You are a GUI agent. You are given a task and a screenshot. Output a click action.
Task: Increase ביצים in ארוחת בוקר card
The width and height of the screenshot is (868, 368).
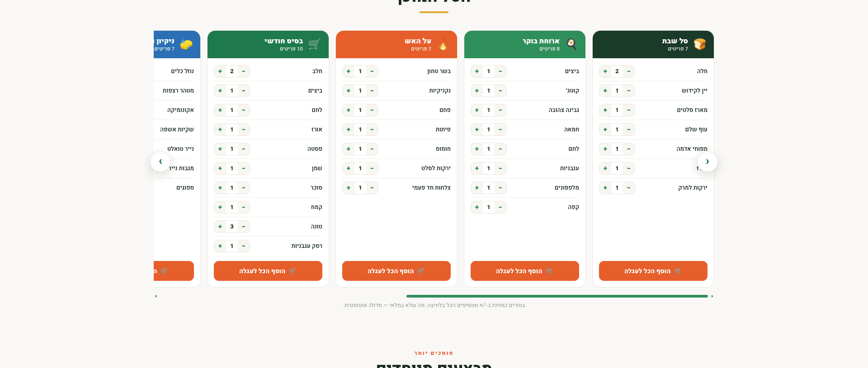pos(477,71)
